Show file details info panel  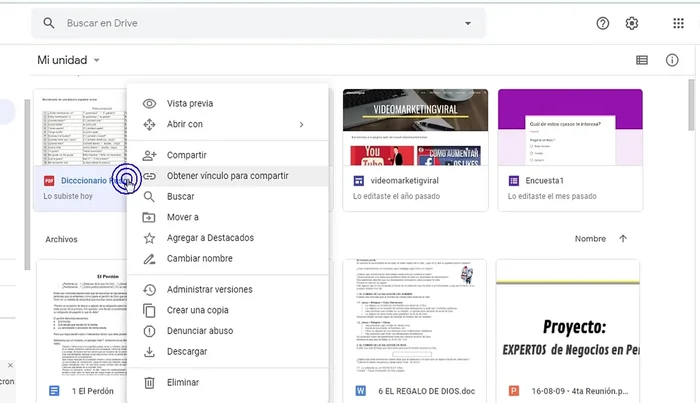tap(672, 60)
